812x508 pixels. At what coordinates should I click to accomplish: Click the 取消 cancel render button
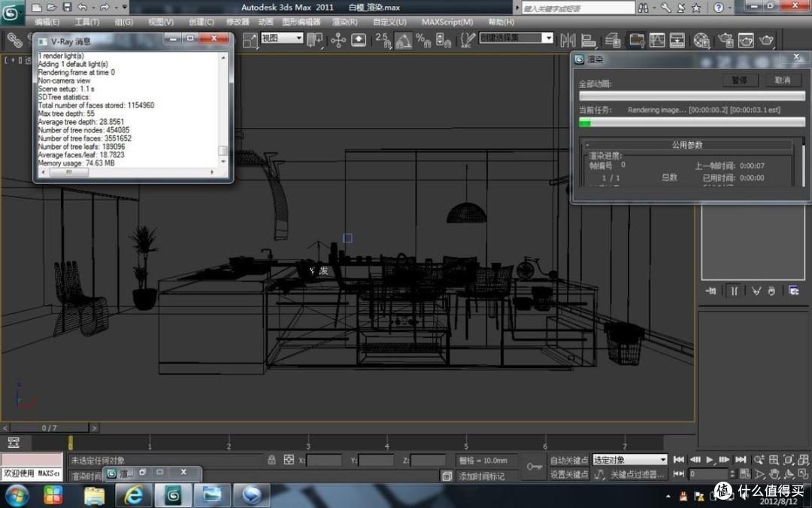coord(782,81)
